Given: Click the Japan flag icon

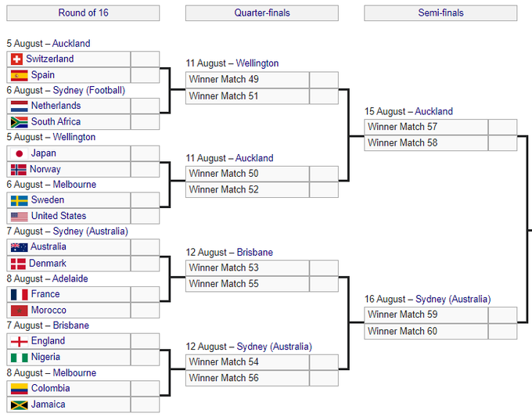Looking at the screenshot, I should click(x=19, y=153).
